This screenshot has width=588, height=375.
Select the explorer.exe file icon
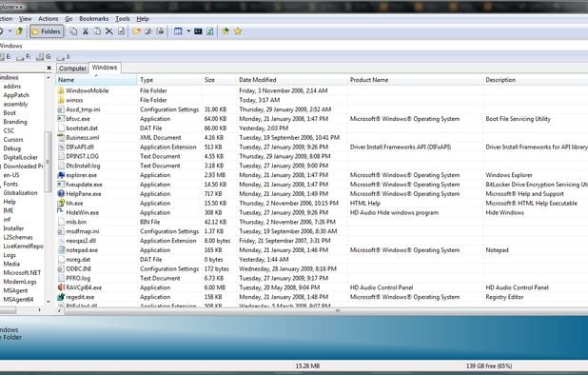[61, 175]
